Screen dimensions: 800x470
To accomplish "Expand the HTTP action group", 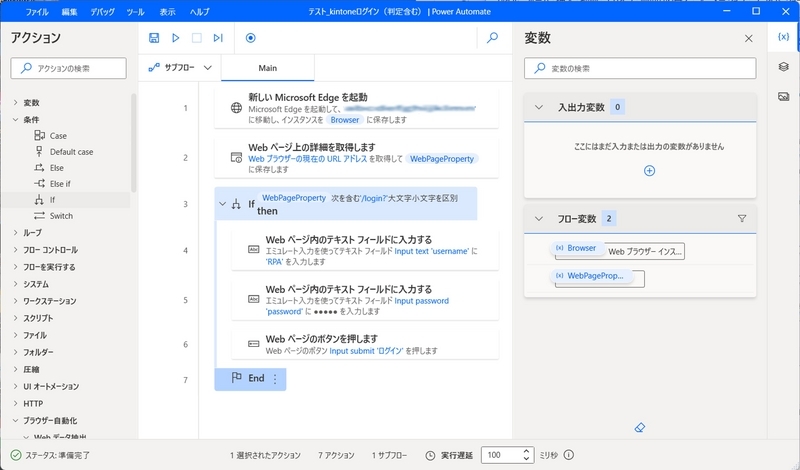I will pos(15,403).
